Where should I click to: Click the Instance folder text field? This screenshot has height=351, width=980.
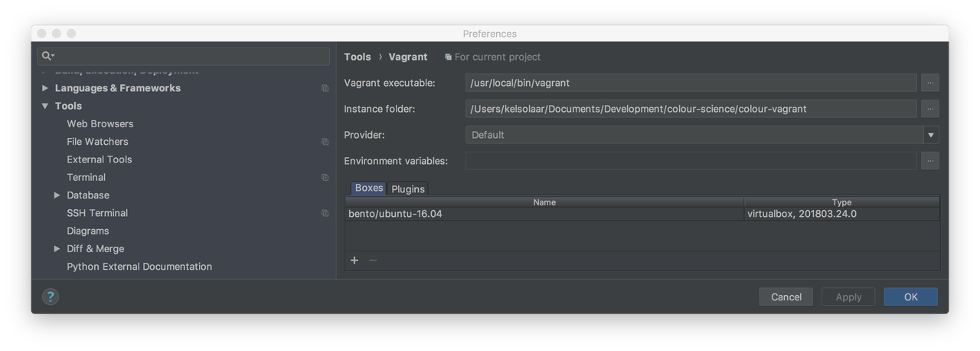click(691, 109)
